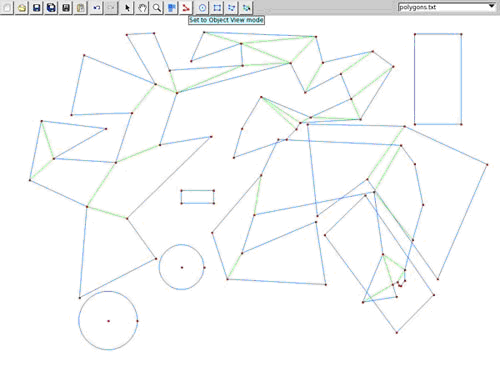Open the polygons.txt file dropdown

(491, 6)
